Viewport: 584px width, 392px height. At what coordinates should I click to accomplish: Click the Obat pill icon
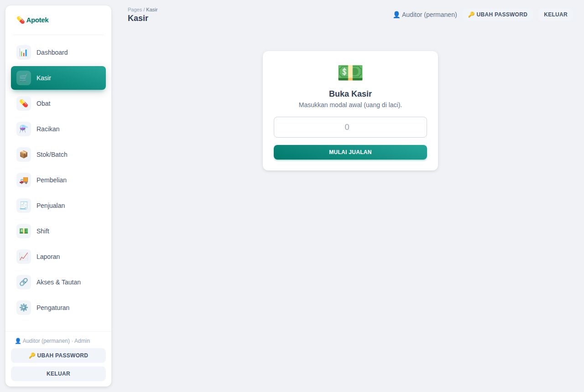24,103
